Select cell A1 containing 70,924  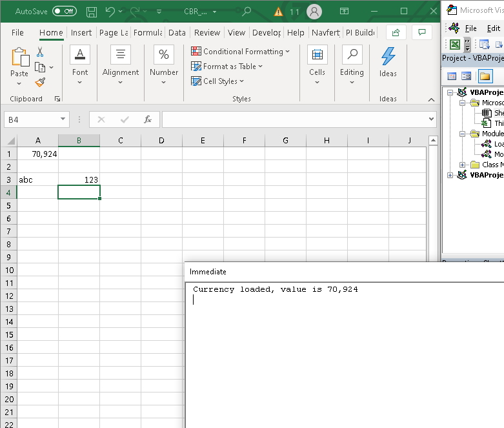coord(37,154)
